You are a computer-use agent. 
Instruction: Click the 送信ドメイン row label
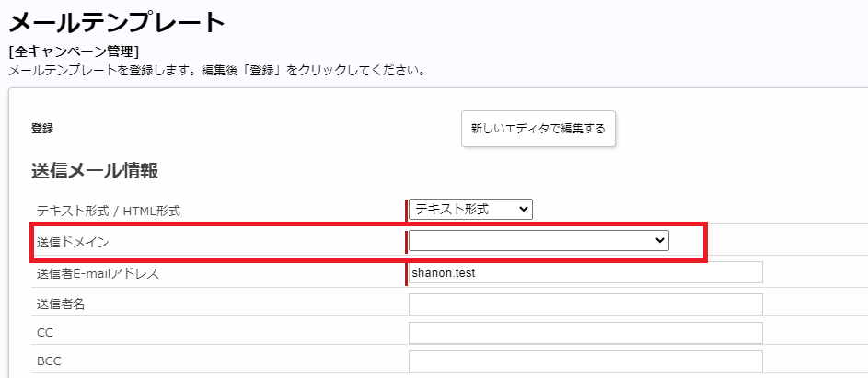(x=73, y=242)
